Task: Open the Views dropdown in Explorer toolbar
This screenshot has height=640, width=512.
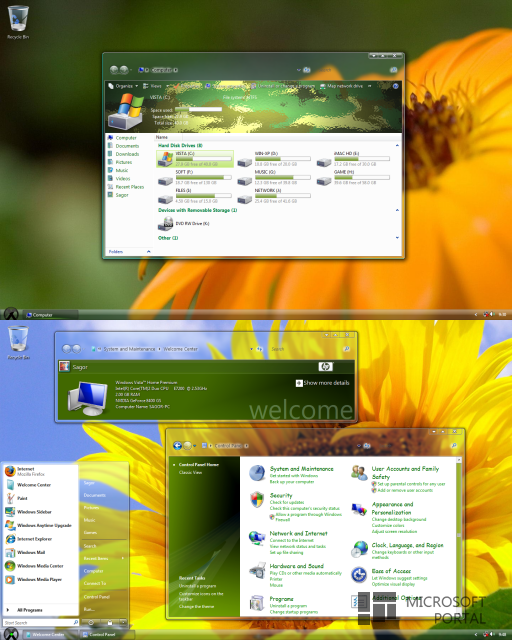Action: (154, 86)
